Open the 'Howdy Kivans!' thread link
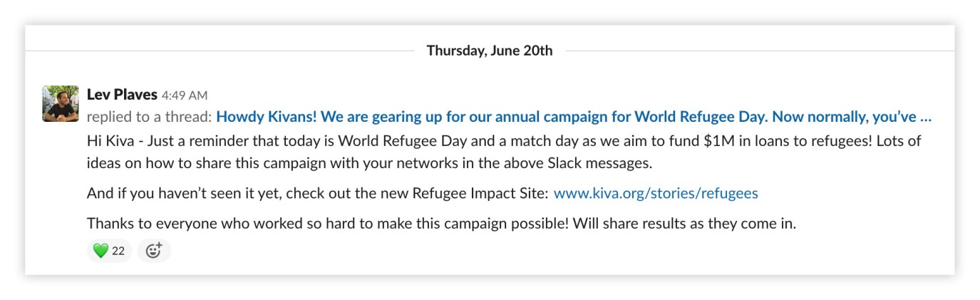The width and height of the screenshot is (980, 300). pyautogui.click(x=574, y=116)
